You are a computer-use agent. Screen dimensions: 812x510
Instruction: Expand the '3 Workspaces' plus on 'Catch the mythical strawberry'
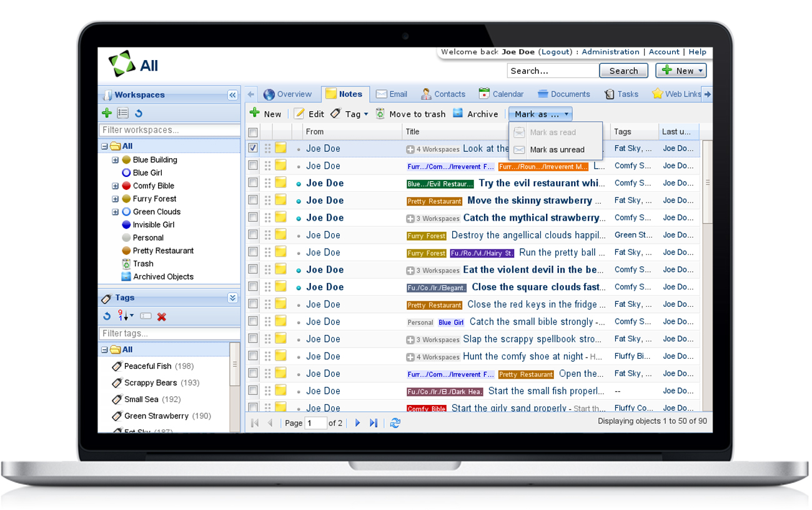point(410,219)
